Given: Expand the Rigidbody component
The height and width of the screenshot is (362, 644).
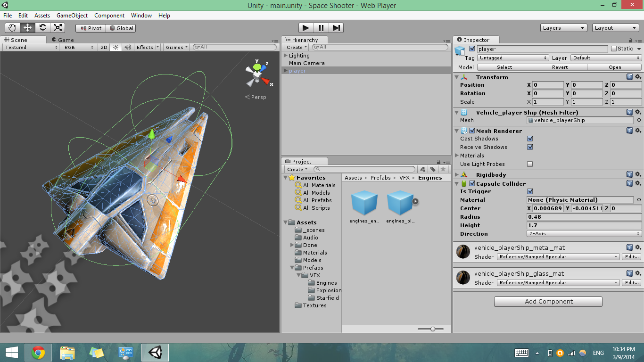Looking at the screenshot, I should (457, 175).
